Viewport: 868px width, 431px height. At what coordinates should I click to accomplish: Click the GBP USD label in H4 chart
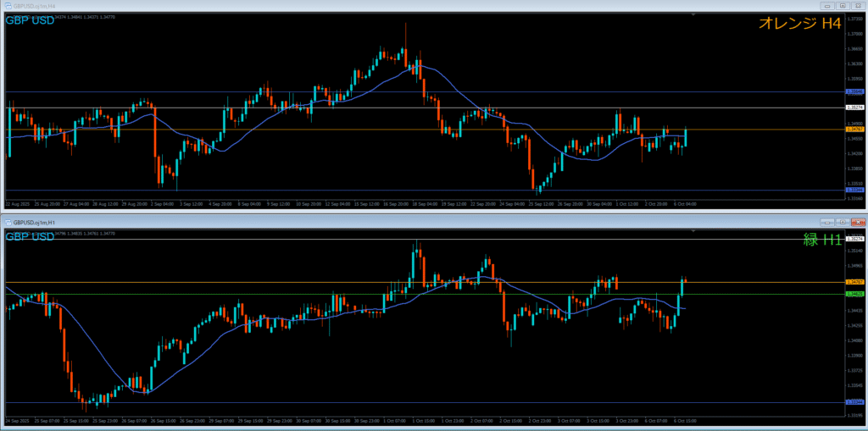coord(31,20)
